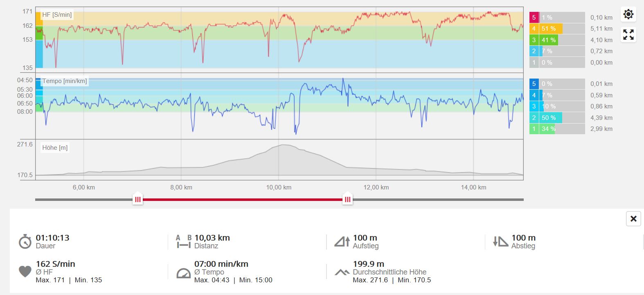Viewport: 644px width, 295px height.
Task: Select tempo zone 2 at 50 %
Action: click(x=557, y=118)
